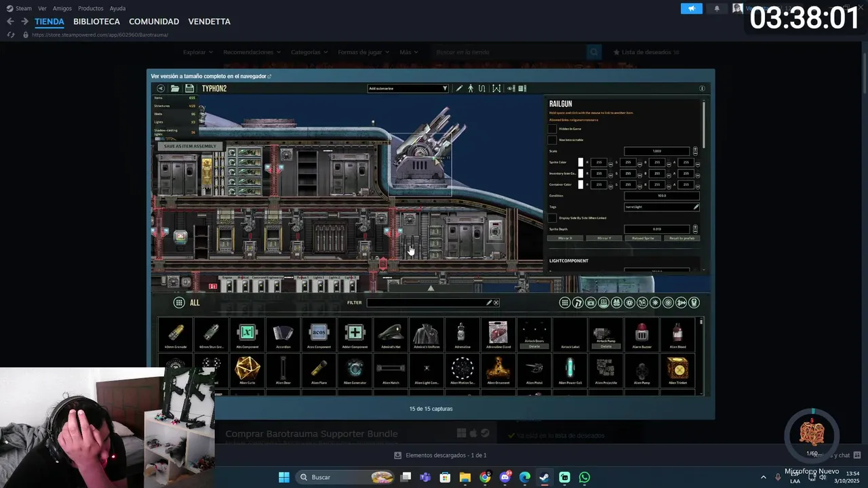Select the wiring mode icon
This screenshot has width=868, height=488.
[x=481, y=88]
